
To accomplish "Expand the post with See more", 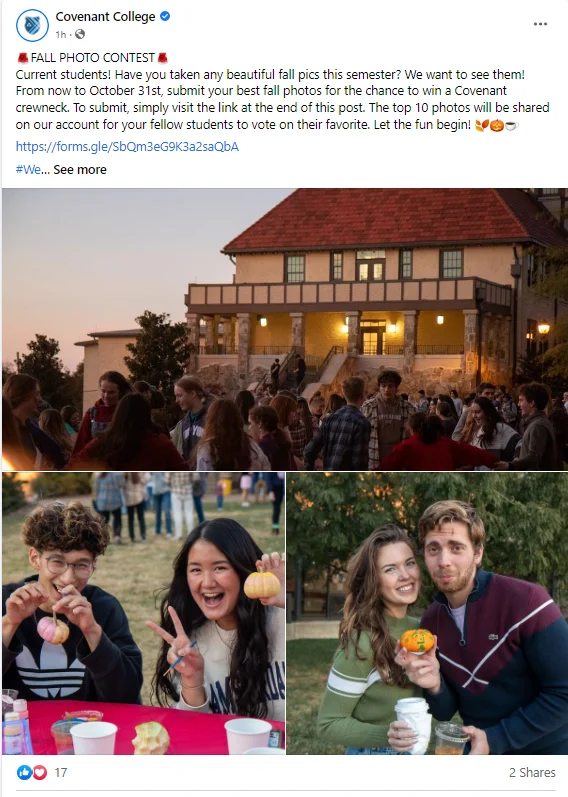I will tap(80, 169).
